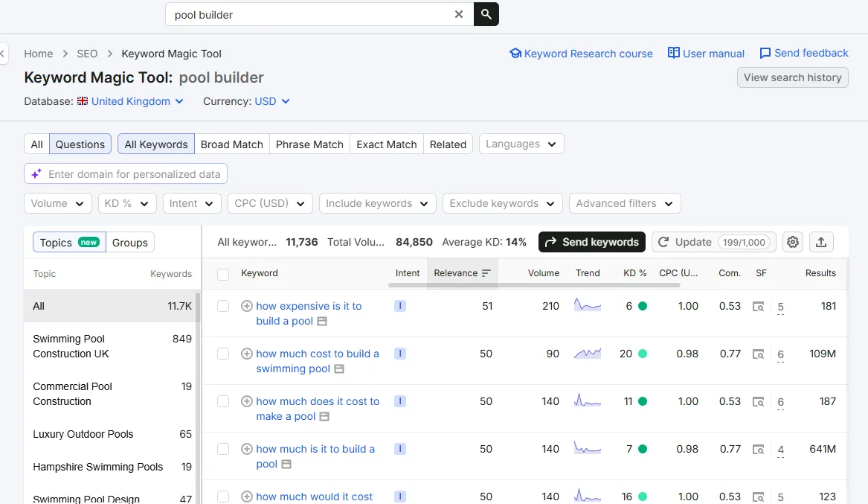This screenshot has height=504, width=868.
Task: Expand the Advanced filters dropdown
Action: click(625, 203)
